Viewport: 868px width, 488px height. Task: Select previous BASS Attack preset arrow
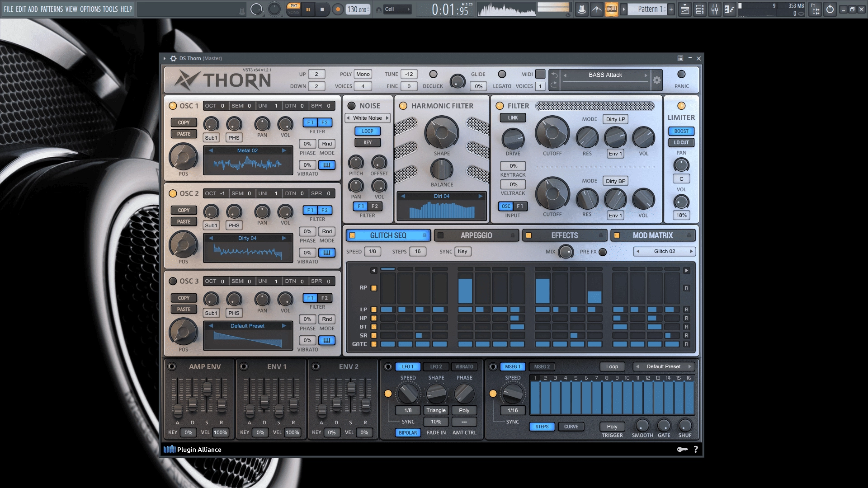tap(565, 75)
